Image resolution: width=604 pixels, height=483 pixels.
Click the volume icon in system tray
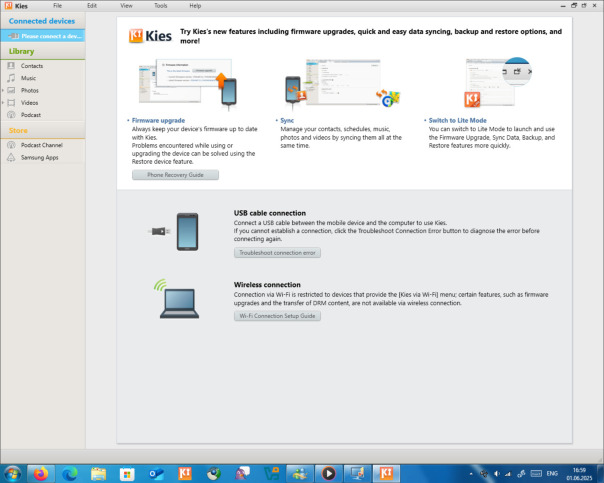(x=497, y=474)
